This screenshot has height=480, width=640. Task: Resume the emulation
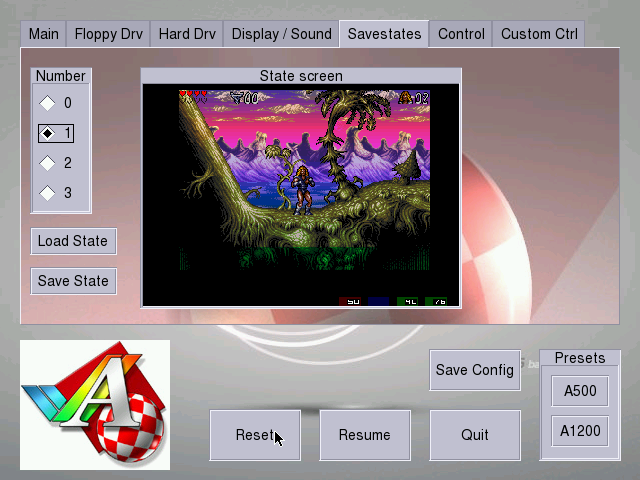(365, 435)
